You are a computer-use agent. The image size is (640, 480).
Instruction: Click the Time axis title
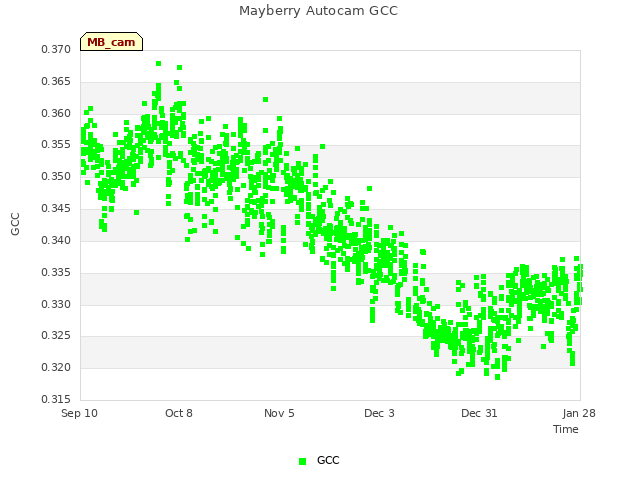pyautogui.click(x=566, y=429)
